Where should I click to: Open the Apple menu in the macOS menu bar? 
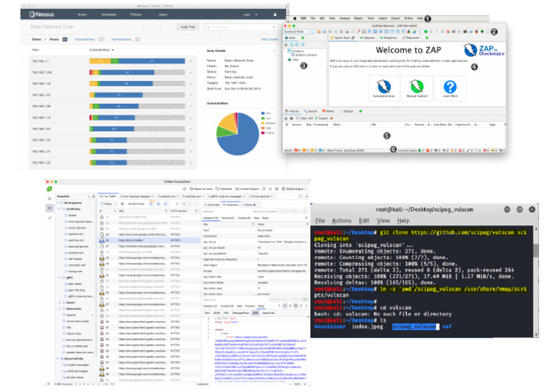[x=295, y=18]
